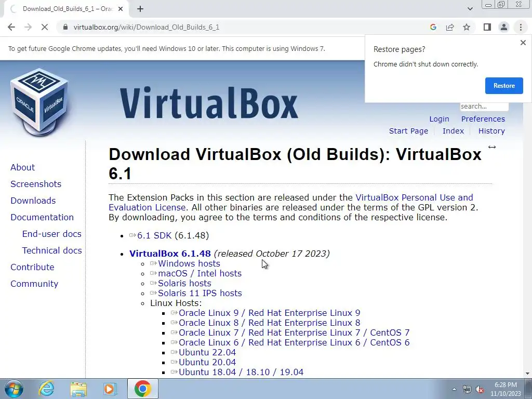
Task: Click the muted volume tray icon
Action: [x=480, y=390]
